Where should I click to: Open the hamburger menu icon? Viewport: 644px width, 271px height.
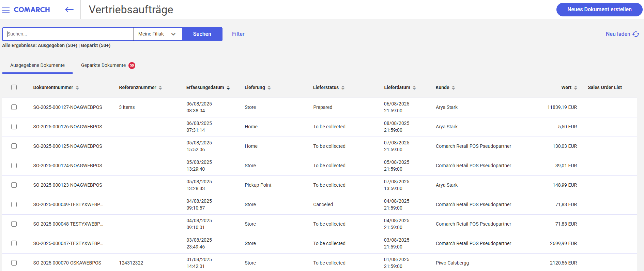6,10
